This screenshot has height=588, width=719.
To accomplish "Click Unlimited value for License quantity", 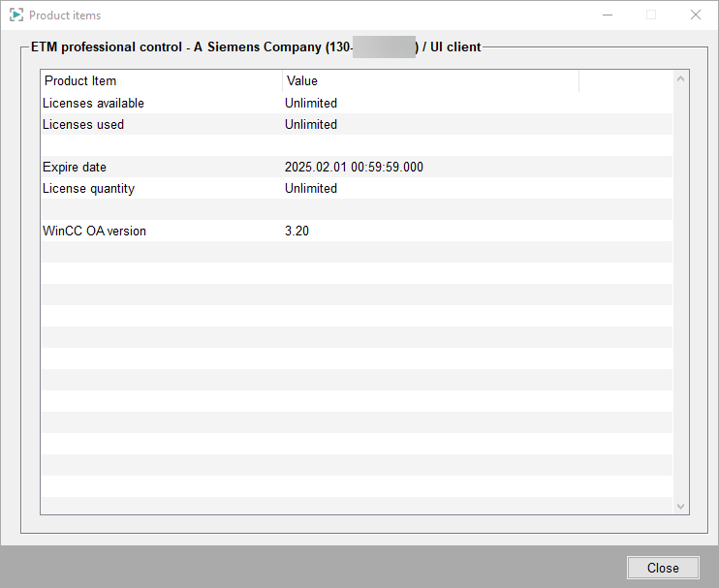I will [x=311, y=188].
